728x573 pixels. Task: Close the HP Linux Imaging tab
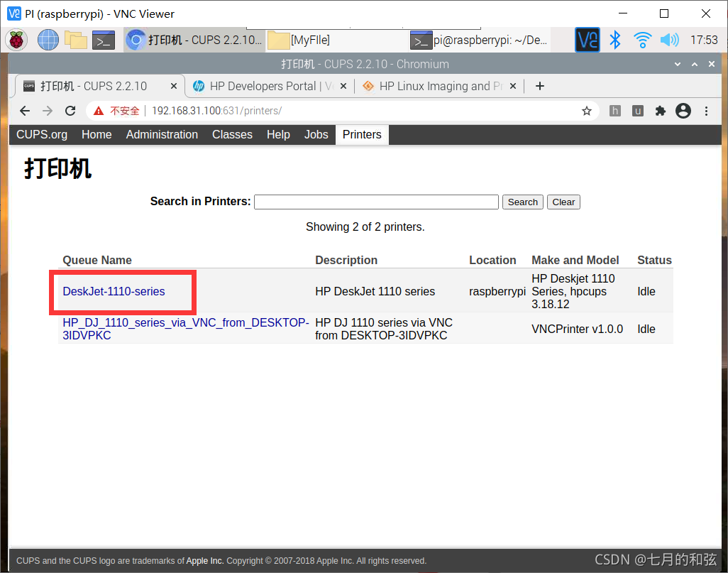[x=513, y=86]
